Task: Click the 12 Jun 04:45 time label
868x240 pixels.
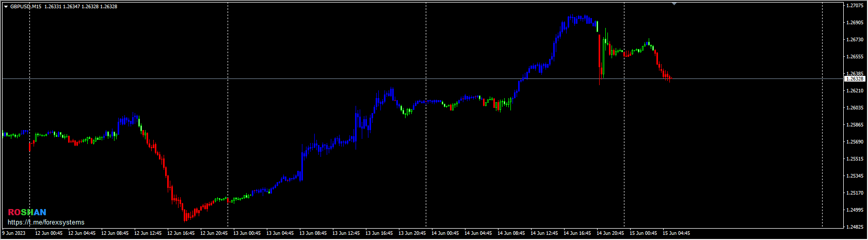Action: pos(82,233)
